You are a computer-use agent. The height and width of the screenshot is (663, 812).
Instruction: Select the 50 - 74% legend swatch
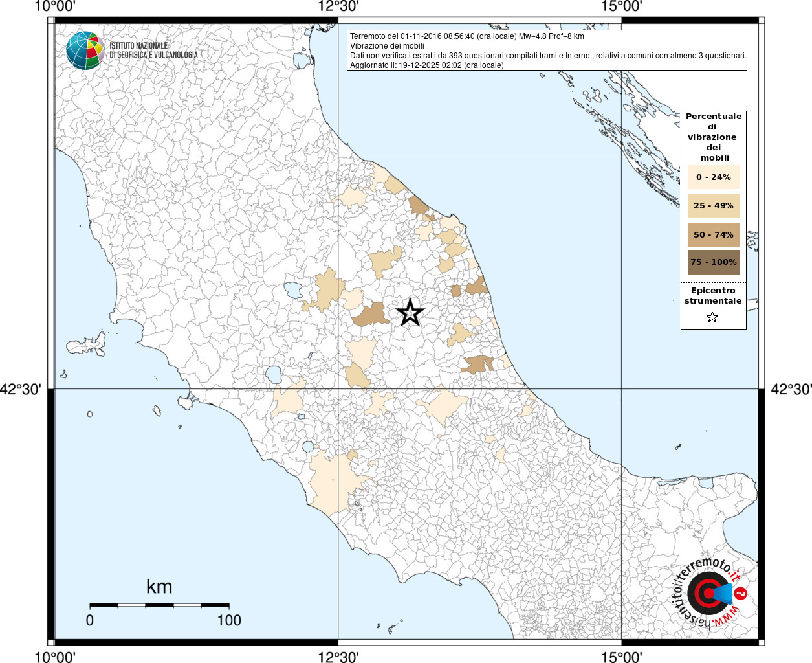(713, 234)
